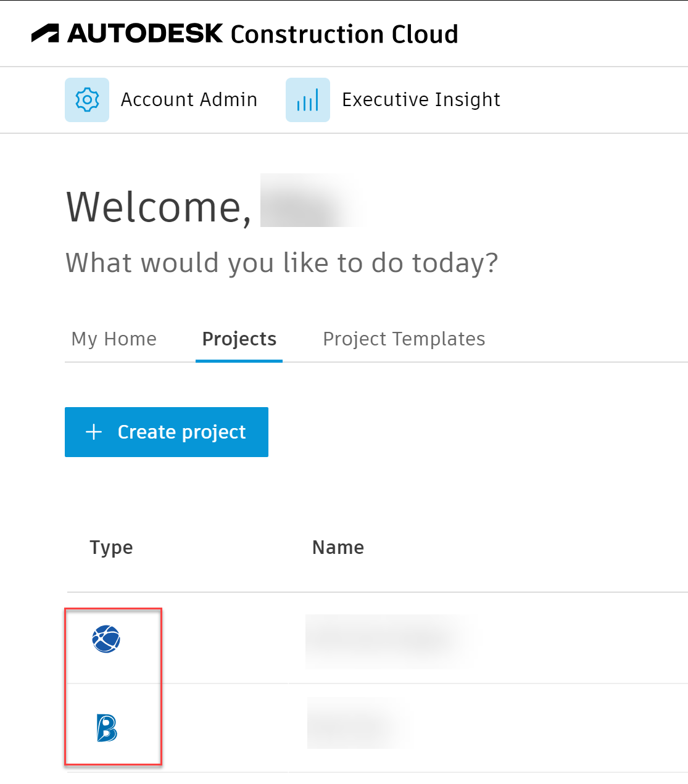Image resolution: width=688 pixels, height=784 pixels.
Task: Click the BIM 360 'B' project type icon
Action: point(107,728)
